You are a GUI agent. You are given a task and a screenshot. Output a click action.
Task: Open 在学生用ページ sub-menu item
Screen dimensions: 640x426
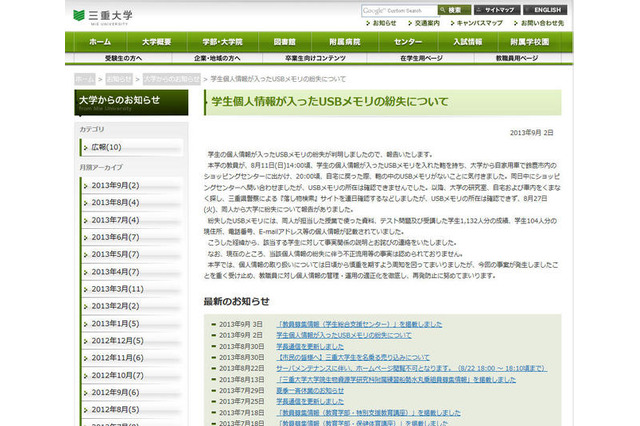(x=421, y=58)
